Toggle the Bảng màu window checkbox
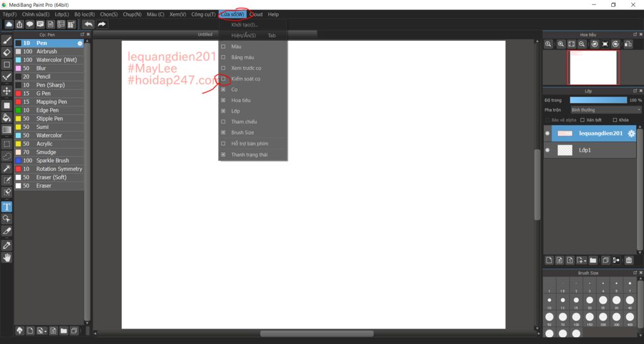 (x=223, y=57)
